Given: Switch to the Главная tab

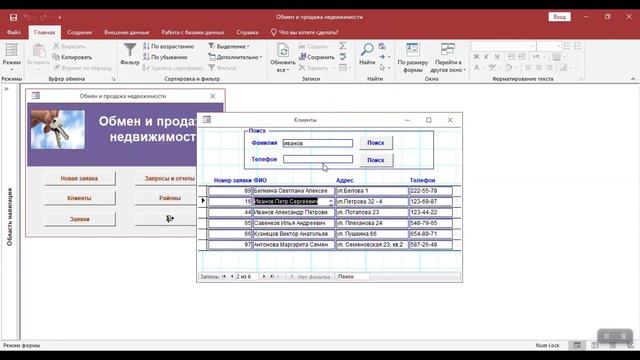Looking at the screenshot, I should pyautogui.click(x=44, y=32).
